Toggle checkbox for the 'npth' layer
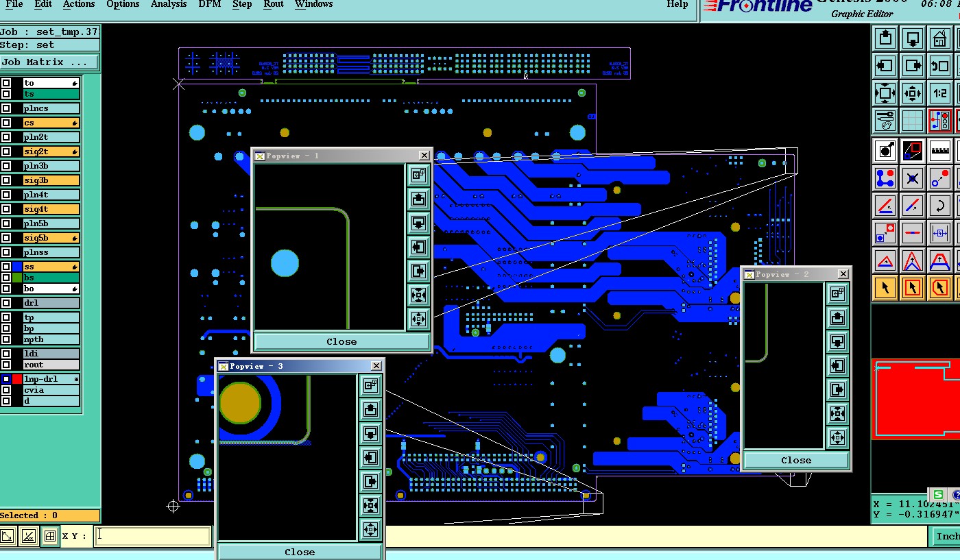Viewport: 960px width, 560px height. (6, 339)
